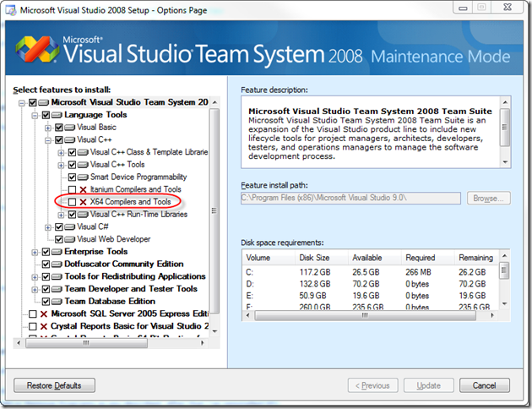Image resolution: width=532 pixels, height=409 pixels.
Task: Uncheck the Team Database Edition checkbox
Action: (46, 302)
